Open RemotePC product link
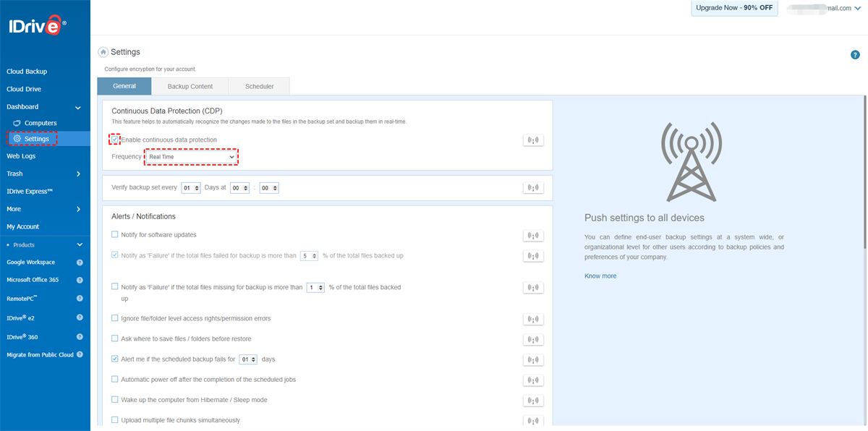 click(22, 299)
